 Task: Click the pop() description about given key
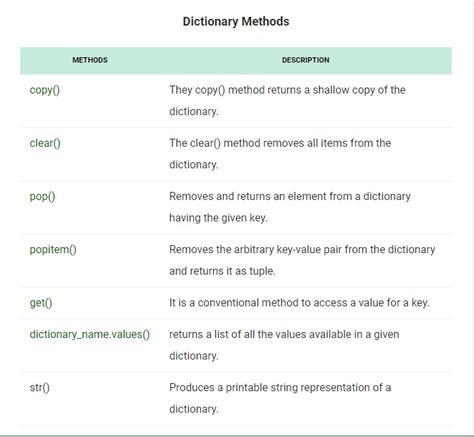(290, 207)
